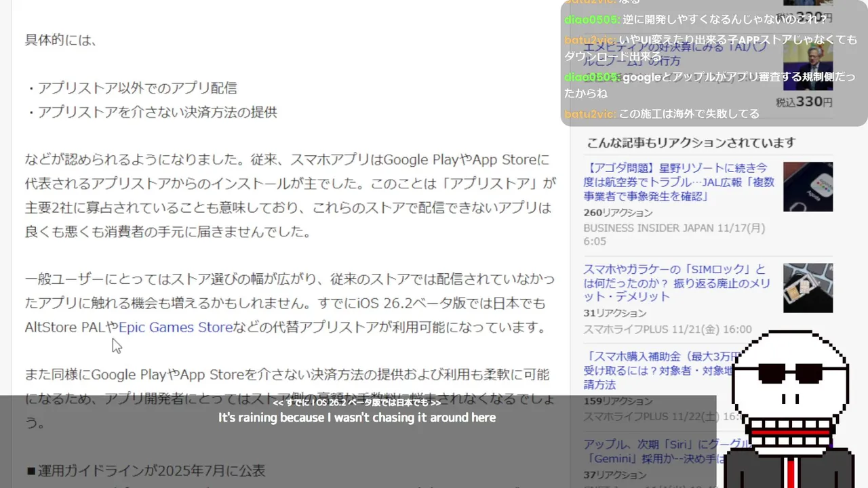The image size is (868, 488).
Task: Click the BUSINESS INSIDER JAPAN 11/17 source line
Action: (x=674, y=235)
